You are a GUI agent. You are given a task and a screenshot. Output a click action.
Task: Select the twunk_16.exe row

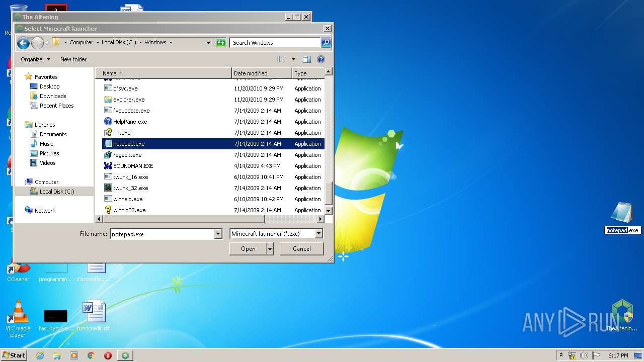(213, 177)
